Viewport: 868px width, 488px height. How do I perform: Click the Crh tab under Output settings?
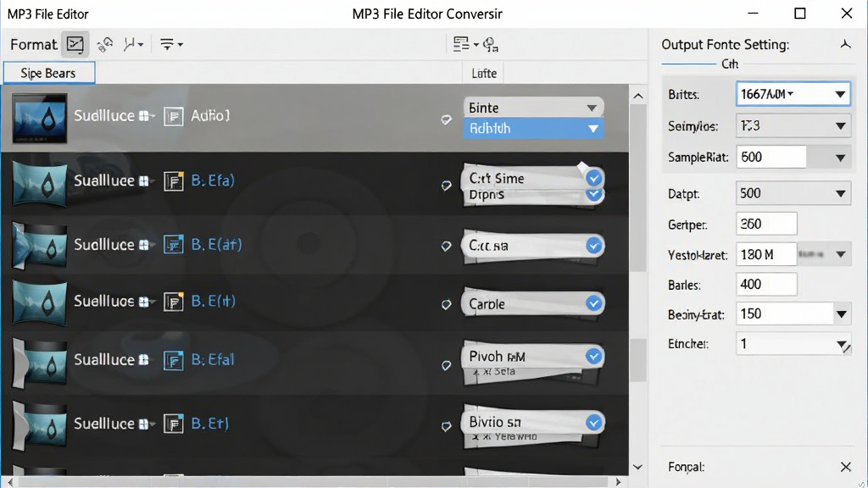730,64
